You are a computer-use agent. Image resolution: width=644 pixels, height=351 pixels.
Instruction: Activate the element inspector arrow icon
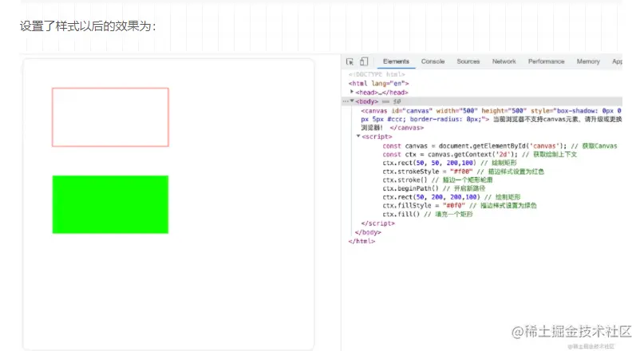tap(350, 61)
